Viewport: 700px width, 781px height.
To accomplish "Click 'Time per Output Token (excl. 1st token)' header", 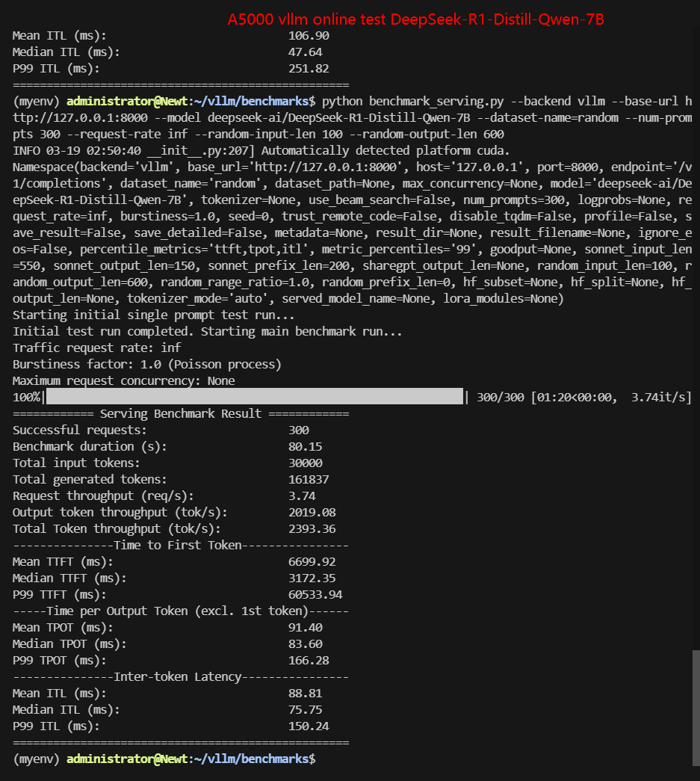I will pos(181,611).
